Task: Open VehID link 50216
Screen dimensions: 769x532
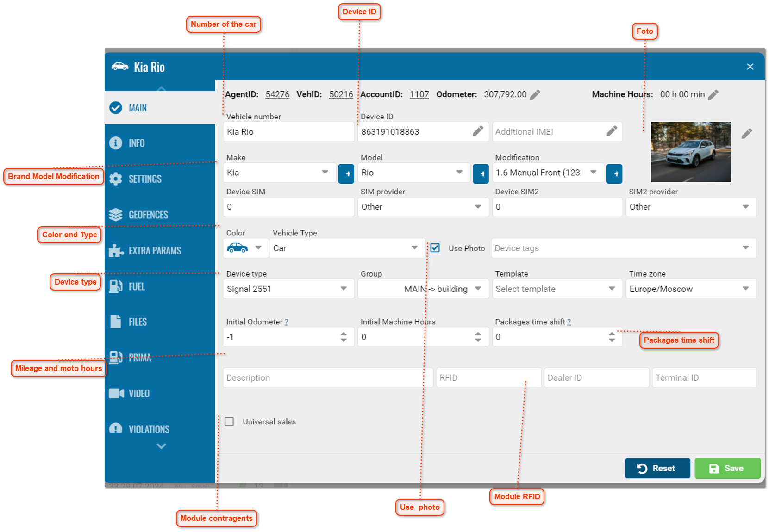Action: [341, 94]
